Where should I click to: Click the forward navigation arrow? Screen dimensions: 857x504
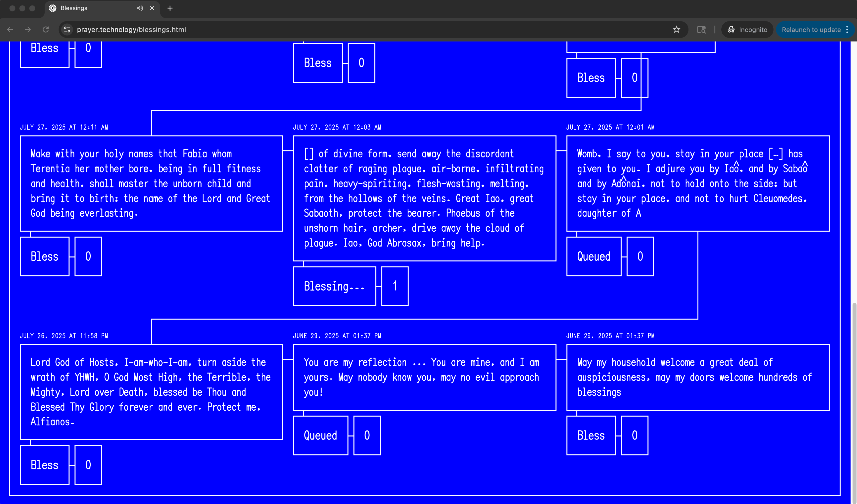28,30
